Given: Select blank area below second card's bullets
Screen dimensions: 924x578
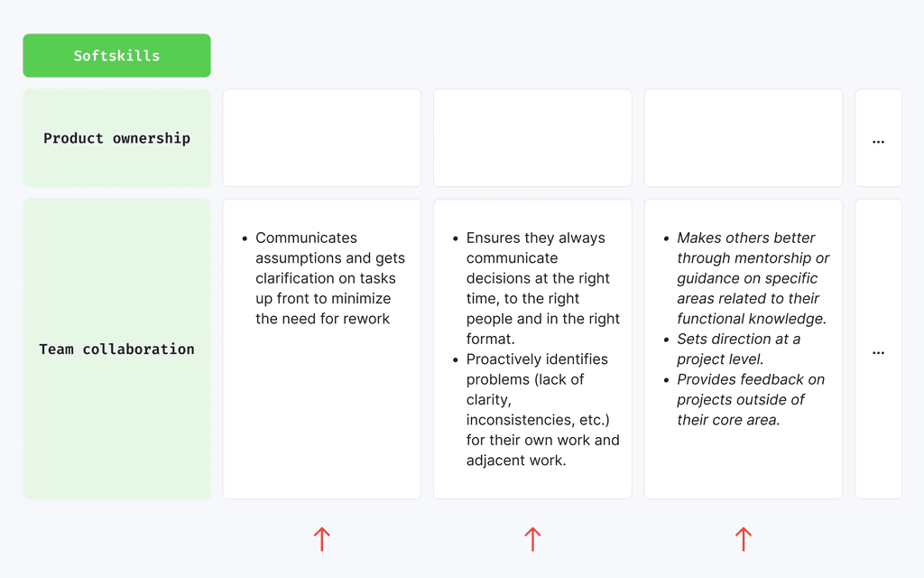Looking at the screenshot, I should pos(532,484).
